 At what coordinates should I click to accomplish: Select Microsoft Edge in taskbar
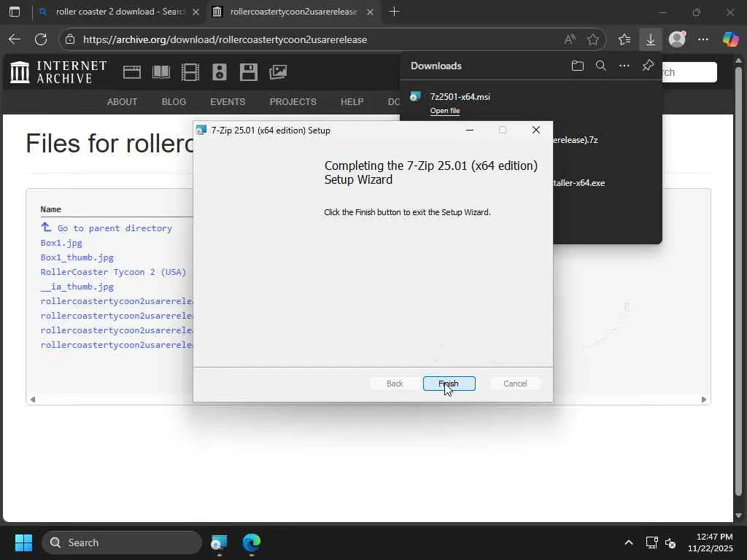[252, 542]
